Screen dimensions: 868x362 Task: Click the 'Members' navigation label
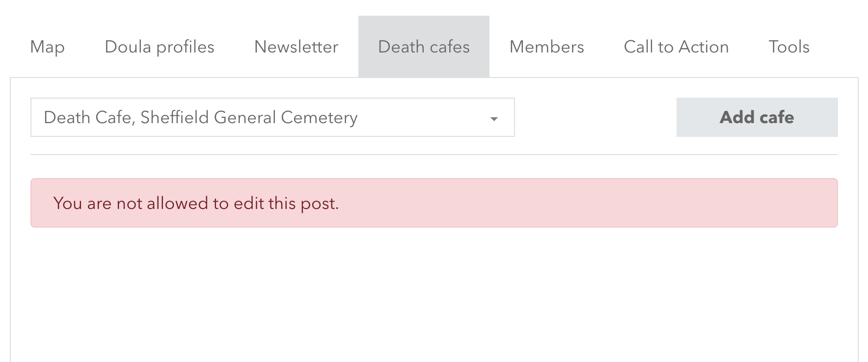[546, 47]
